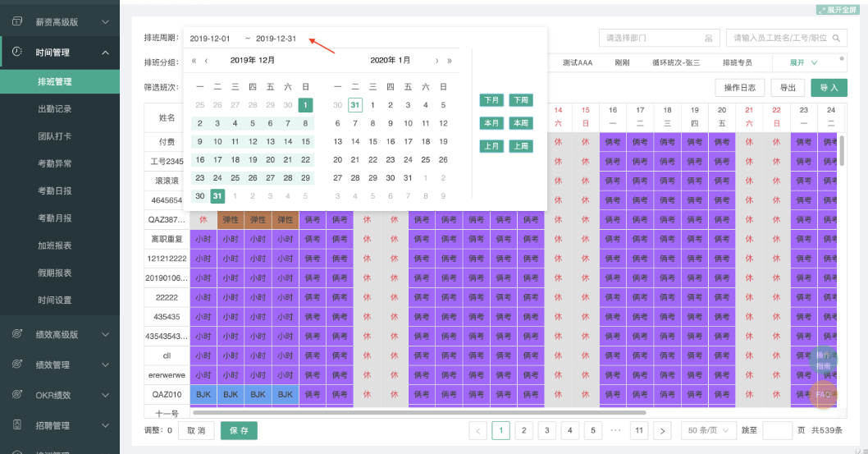
Task: Go to previous month in calendar
Action: click(206, 61)
